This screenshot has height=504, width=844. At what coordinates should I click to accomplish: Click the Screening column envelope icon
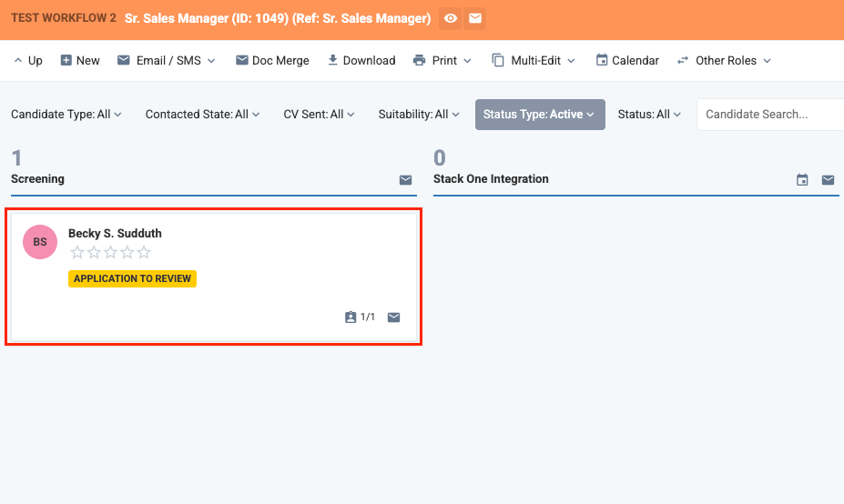pyautogui.click(x=405, y=179)
